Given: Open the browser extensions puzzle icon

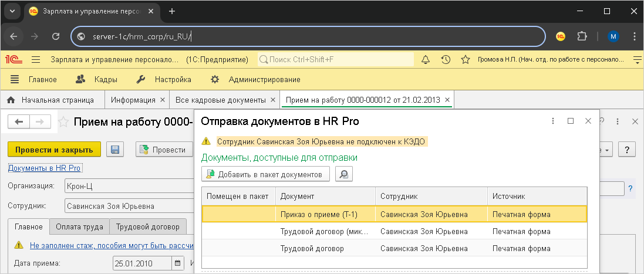Looking at the screenshot, I should point(582,36).
